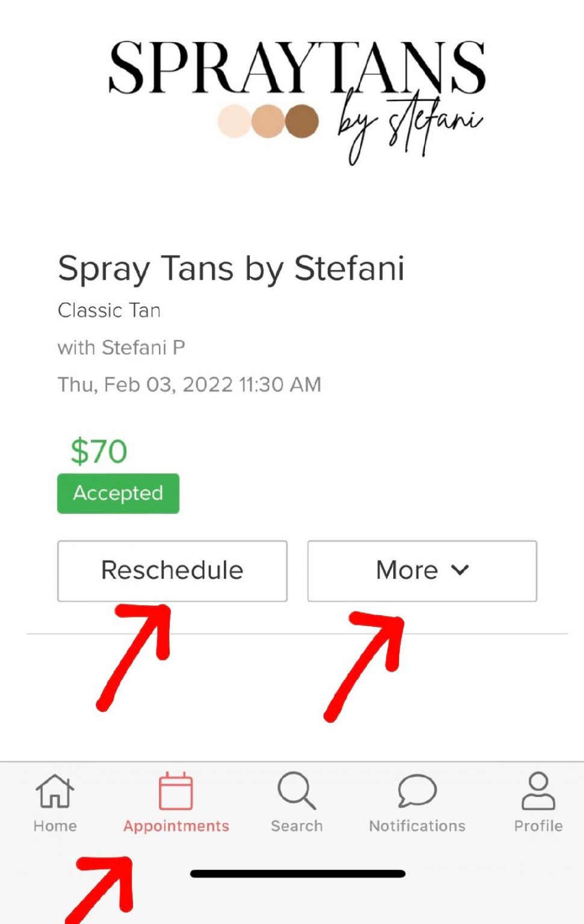Click the green Accepted badge

point(118,493)
